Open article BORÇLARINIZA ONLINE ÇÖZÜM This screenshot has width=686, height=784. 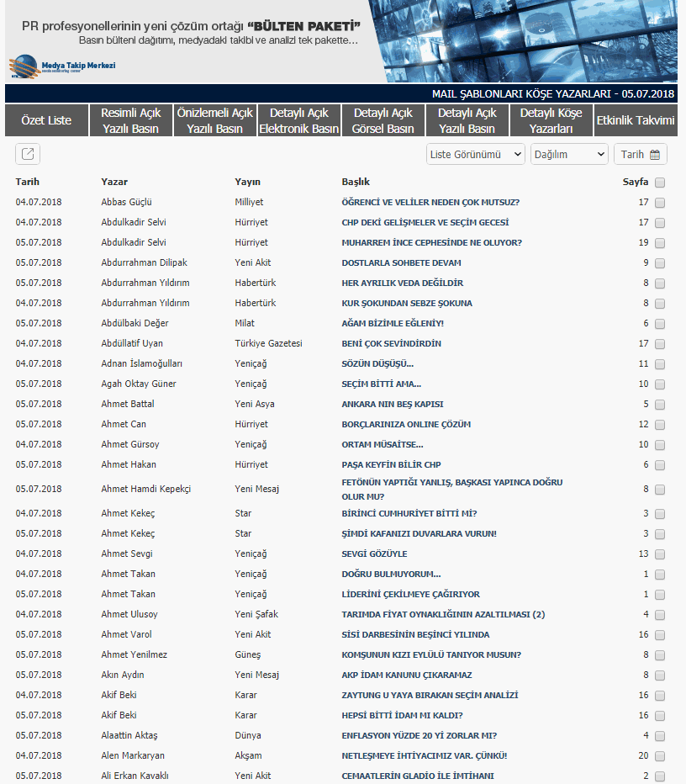click(x=406, y=424)
